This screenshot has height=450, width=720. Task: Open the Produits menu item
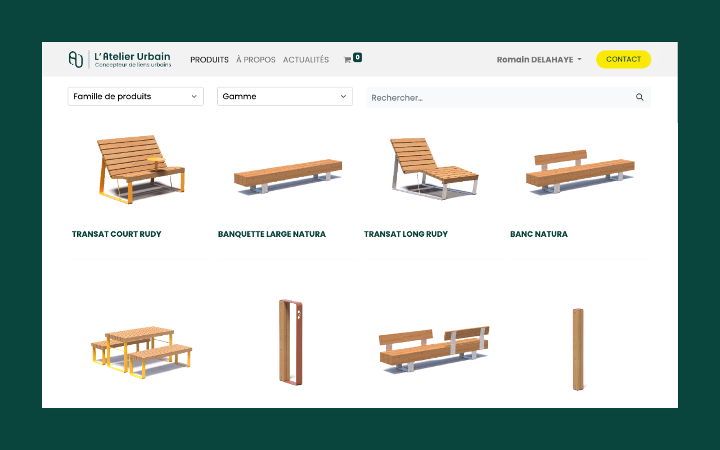[x=209, y=60]
